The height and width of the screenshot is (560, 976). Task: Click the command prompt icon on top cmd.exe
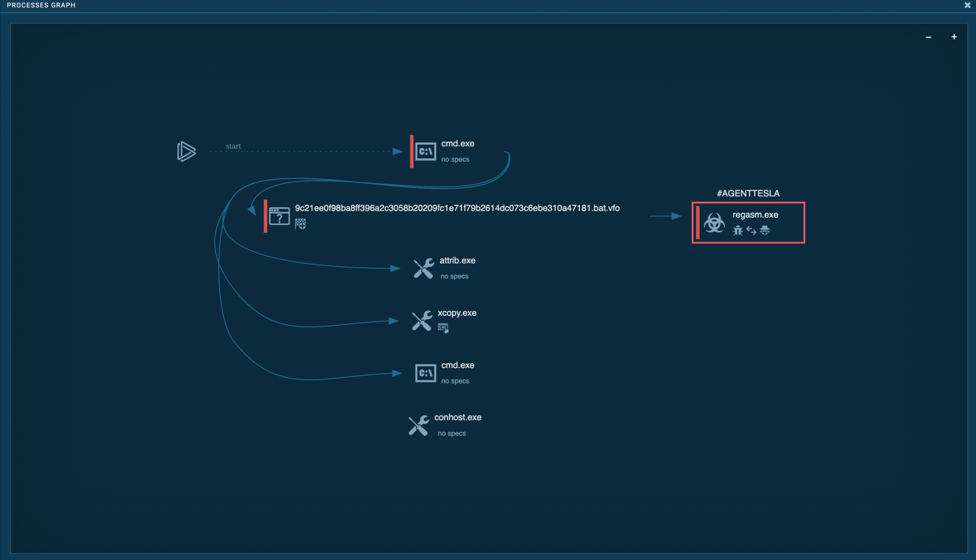[x=426, y=151]
